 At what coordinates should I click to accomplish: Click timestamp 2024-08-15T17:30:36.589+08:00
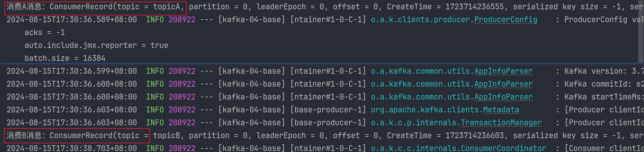[72, 20]
